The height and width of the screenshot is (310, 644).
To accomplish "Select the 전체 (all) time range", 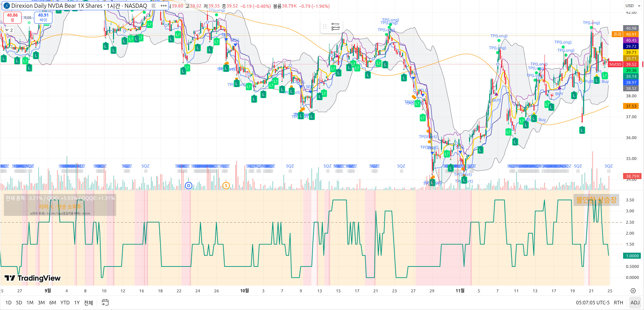I will pyautogui.click(x=89, y=303).
